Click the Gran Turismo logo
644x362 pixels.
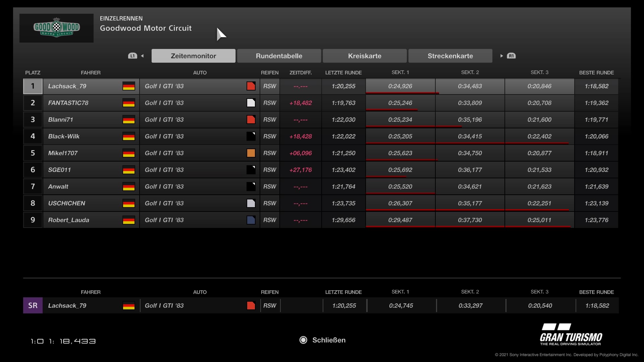571,335
